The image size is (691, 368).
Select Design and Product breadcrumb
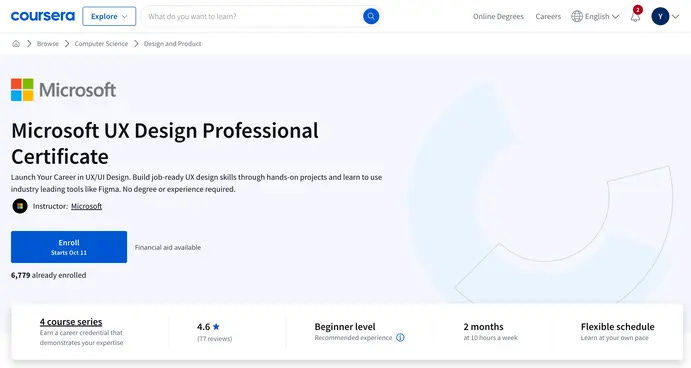(172, 44)
